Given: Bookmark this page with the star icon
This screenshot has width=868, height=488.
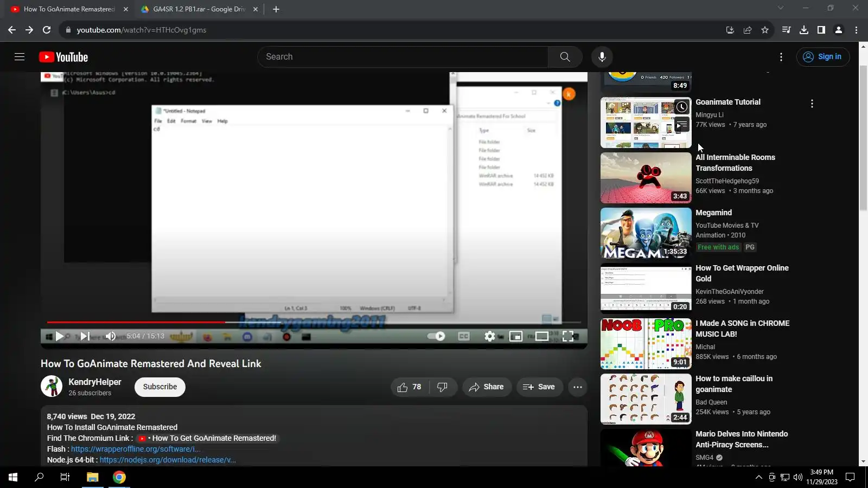Looking at the screenshot, I should point(765,30).
